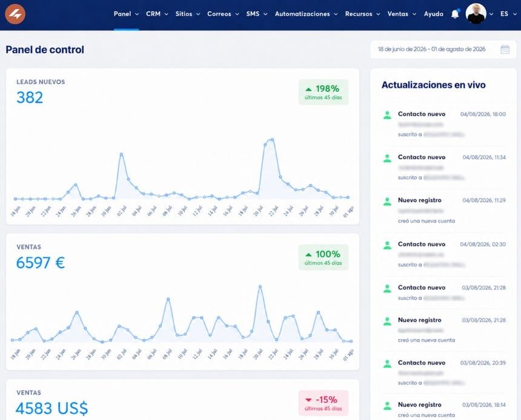The width and height of the screenshot is (521, 420).
Task: Select the Panel tab in navigation
Action: point(126,14)
